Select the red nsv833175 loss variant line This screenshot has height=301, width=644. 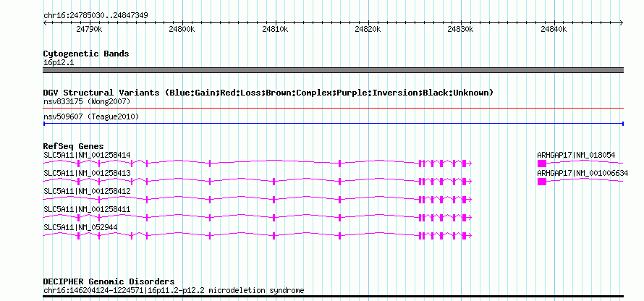[x=333, y=109]
